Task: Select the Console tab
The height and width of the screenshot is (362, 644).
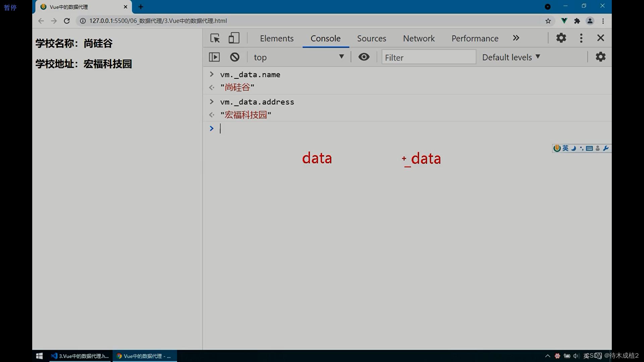Action: tap(326, 38)
